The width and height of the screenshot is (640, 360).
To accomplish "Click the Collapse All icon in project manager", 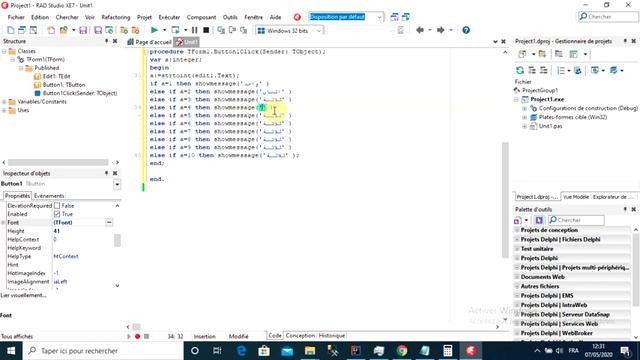I will 543,71.
